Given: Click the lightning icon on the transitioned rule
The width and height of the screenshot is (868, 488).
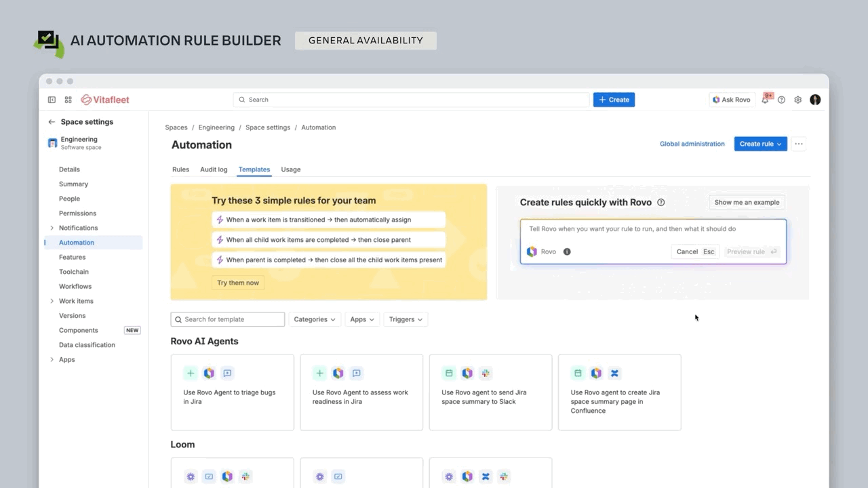Looking at the screenshot, I should pyautogui.click(x=219, y=220).
